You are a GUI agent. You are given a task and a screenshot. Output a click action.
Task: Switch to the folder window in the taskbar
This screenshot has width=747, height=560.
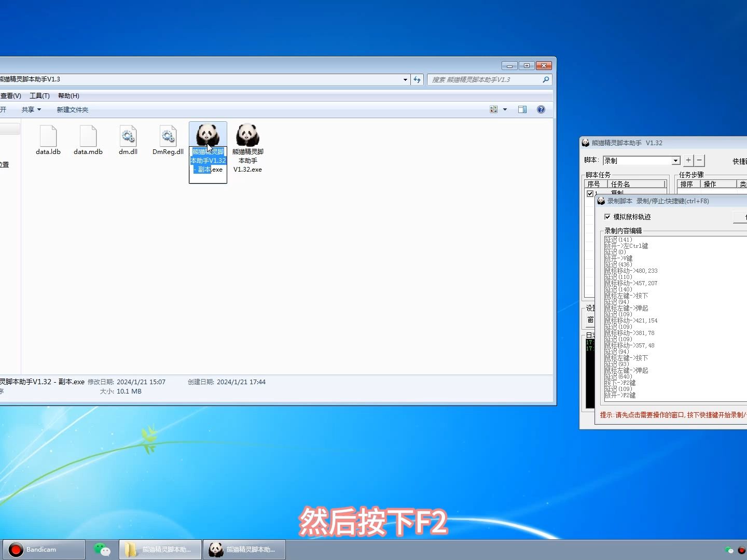coord(160,550)
